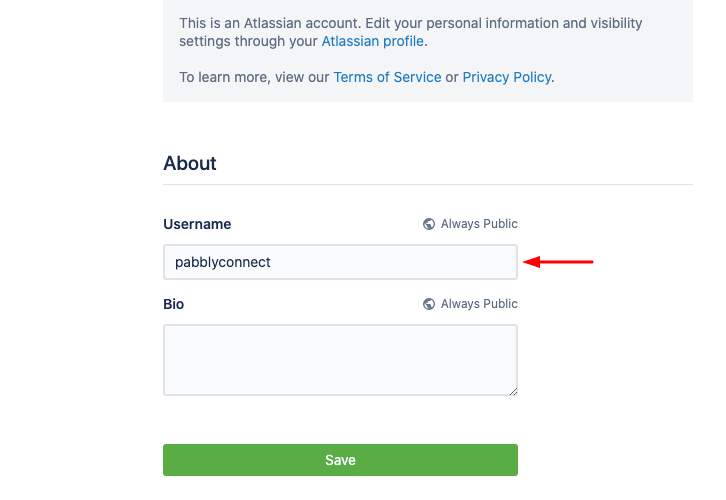Click the 'This is an Atlassian account' notice text
The width and height of the screenshot is (726, 500).
point(300,23)
